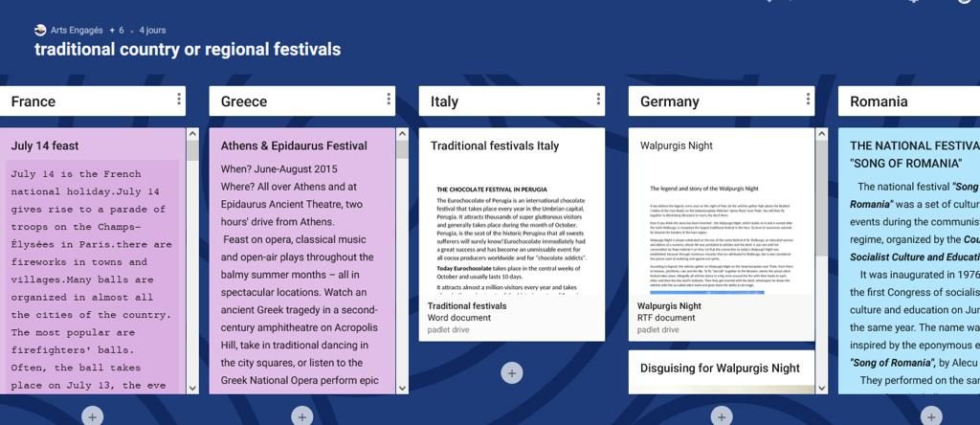Click the Arts Engagés author name
Viewport: 980px width, 425px height.
click(x=78, y=30)
